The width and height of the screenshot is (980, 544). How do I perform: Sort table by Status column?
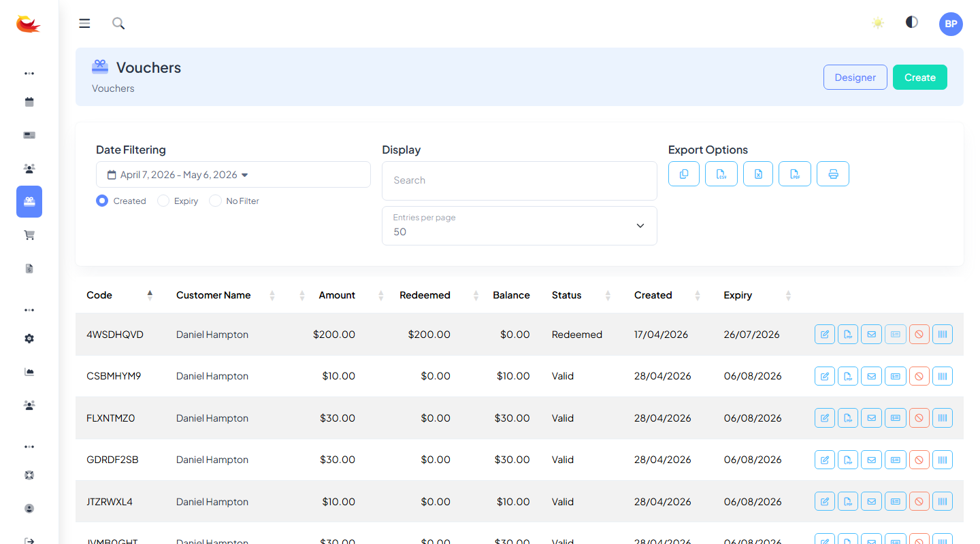tap(581, 295)
